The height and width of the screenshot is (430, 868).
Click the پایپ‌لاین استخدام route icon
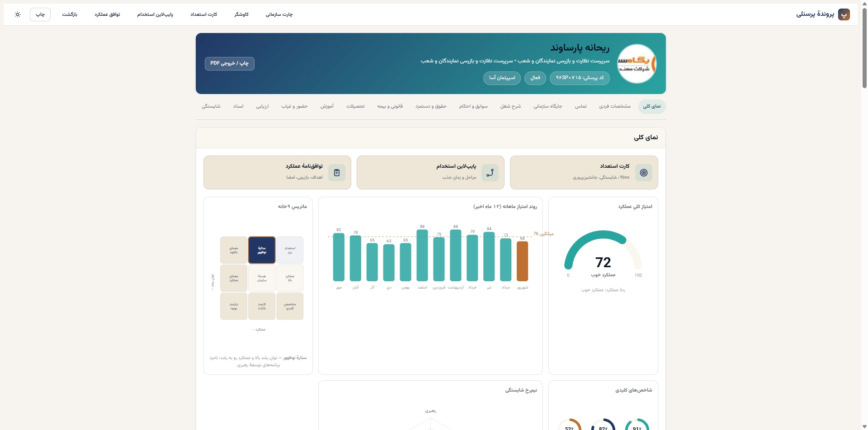(x=490, y=173)
